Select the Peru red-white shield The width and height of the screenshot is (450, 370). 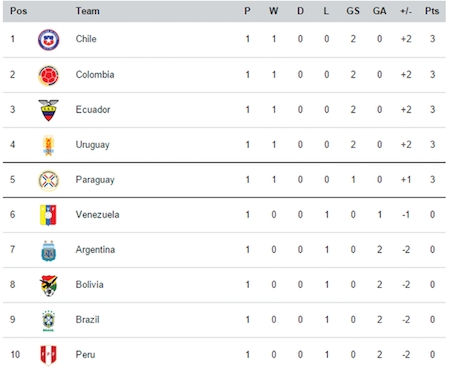coord(48,355)
